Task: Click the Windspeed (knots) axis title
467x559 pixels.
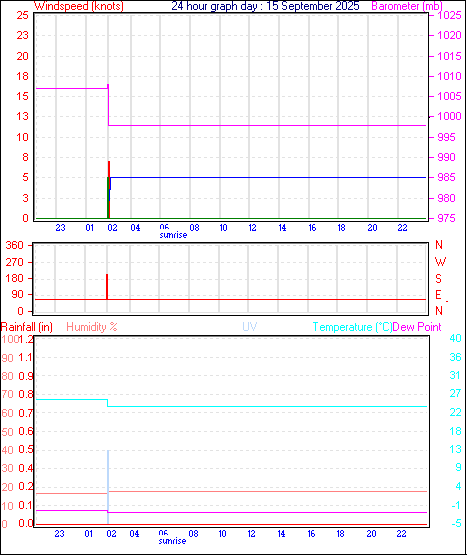Action: [x=79, y=6]
